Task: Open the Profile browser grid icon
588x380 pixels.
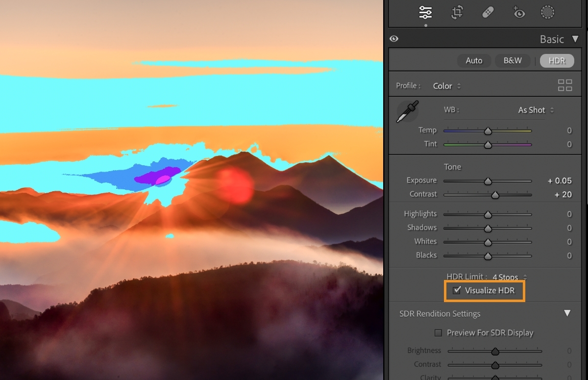Action: point(564,85)
